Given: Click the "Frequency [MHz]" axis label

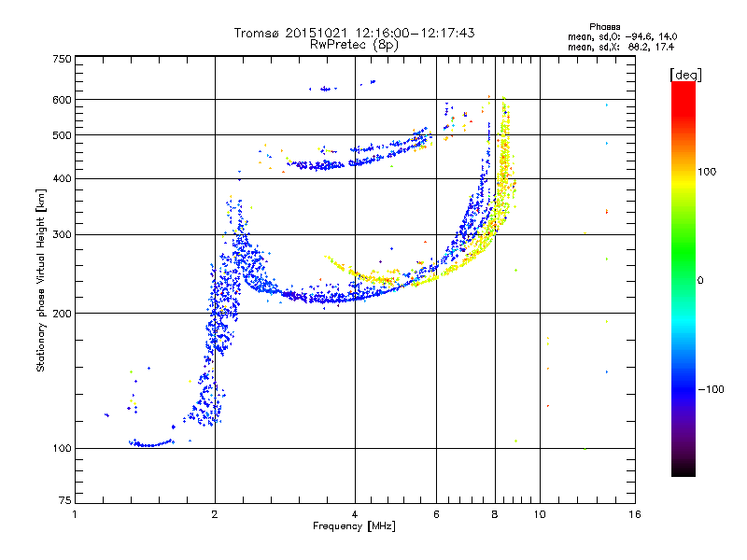Looking at the screenshot, I should [354, 526].
